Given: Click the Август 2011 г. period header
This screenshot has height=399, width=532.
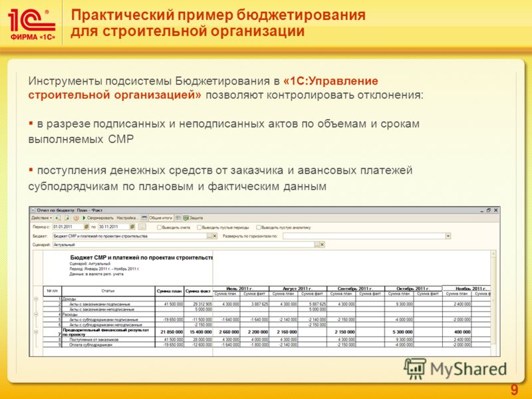Looking at the screenshot, I should pos(298,289).
